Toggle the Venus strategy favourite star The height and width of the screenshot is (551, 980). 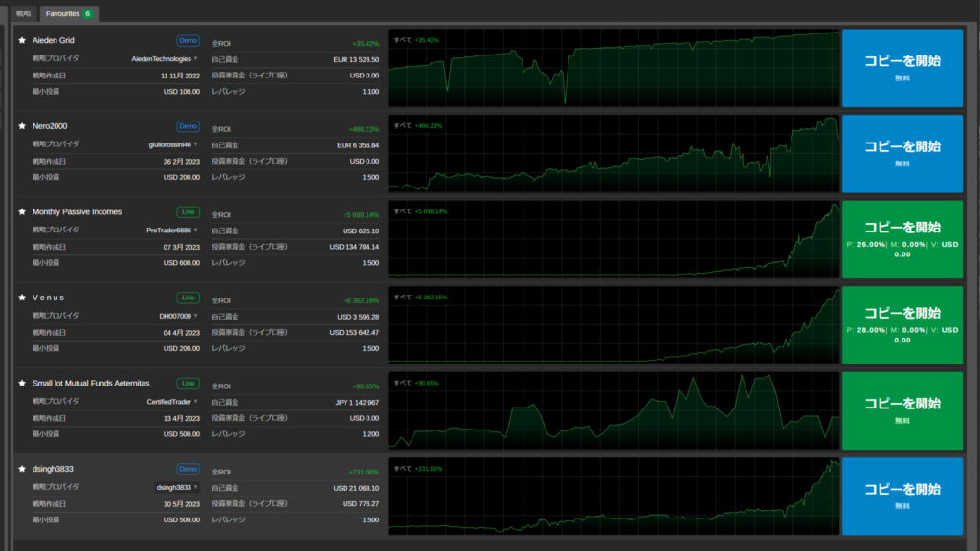click(22, 298)
